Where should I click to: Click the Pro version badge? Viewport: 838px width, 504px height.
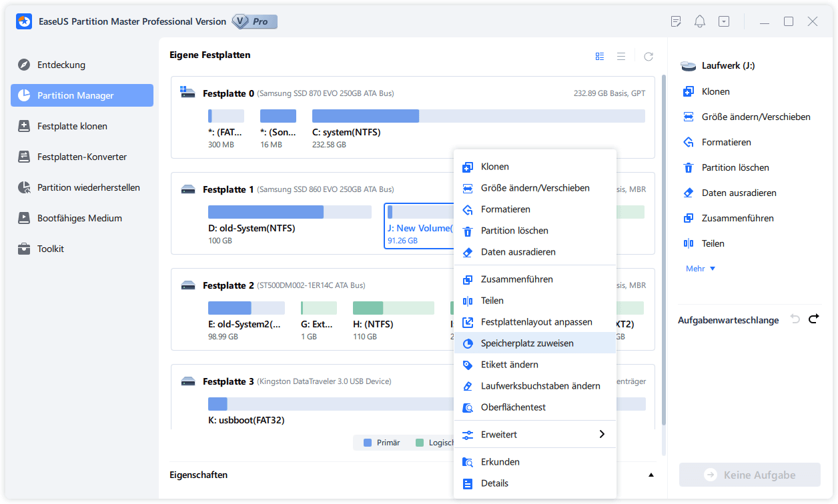[254, 21]
